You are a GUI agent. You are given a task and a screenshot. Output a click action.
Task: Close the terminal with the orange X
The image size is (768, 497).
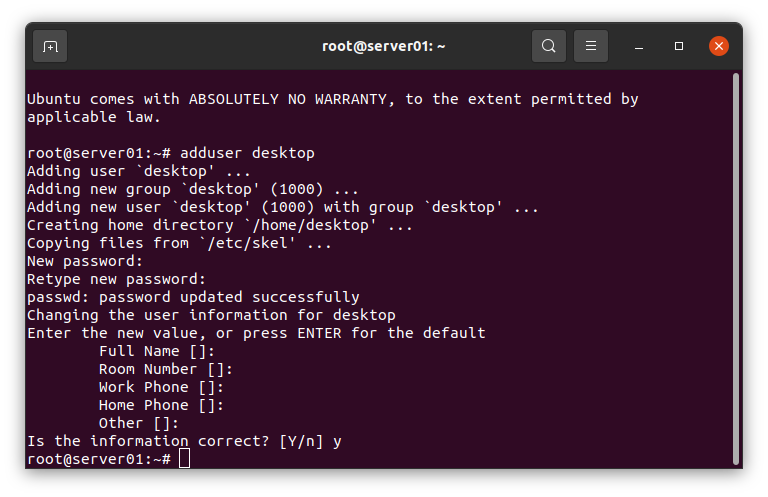tap(719, 46)
